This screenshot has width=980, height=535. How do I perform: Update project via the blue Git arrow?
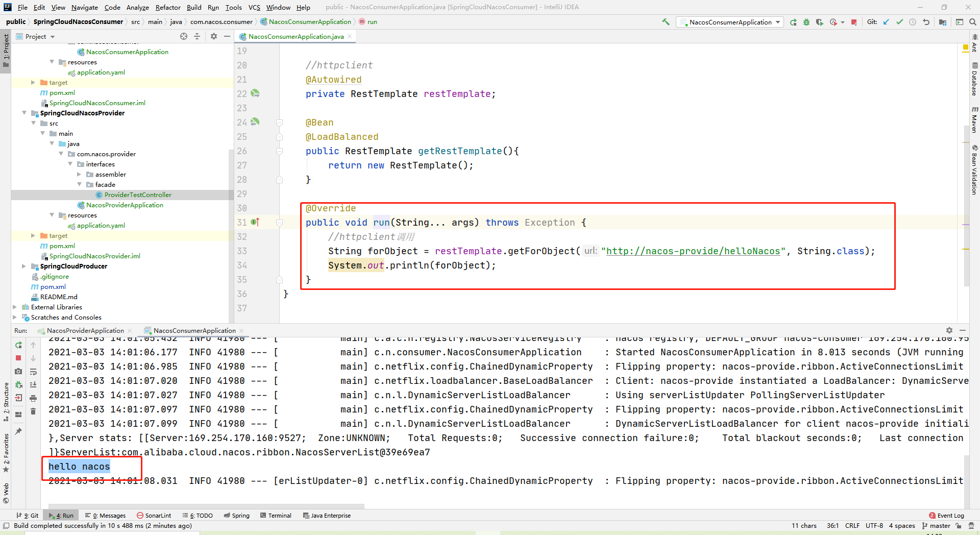click(x=886, y=22)
